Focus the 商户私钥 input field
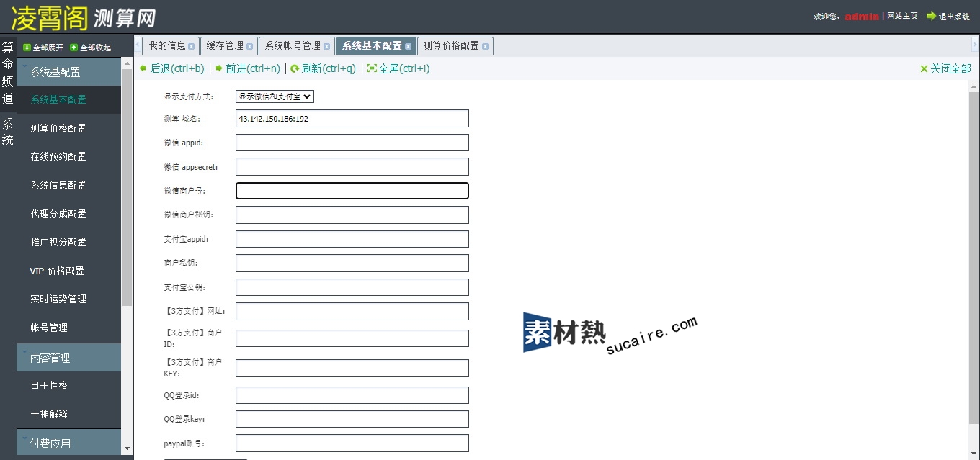The height and width of the screenshot is (460, 980). click(352, 263)
